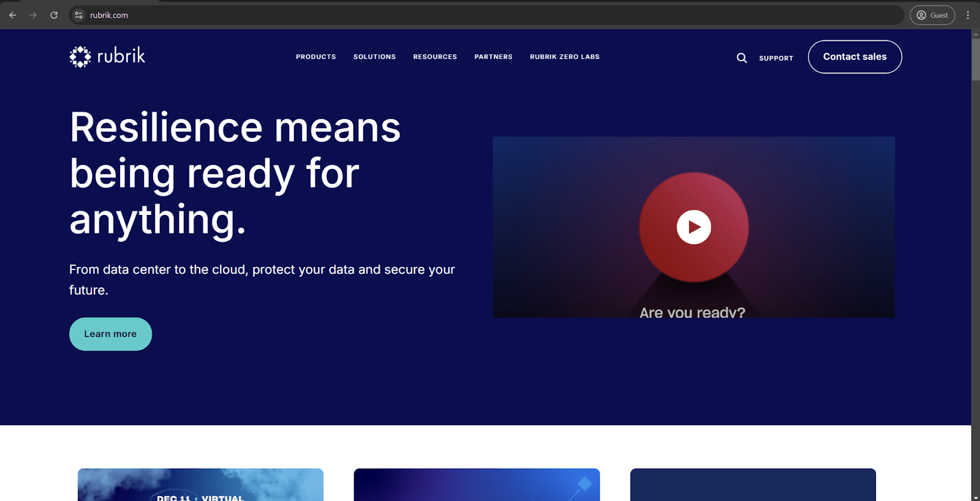
Task: Open the Chrome three-dot menu
Action: [x=968, y=15]
